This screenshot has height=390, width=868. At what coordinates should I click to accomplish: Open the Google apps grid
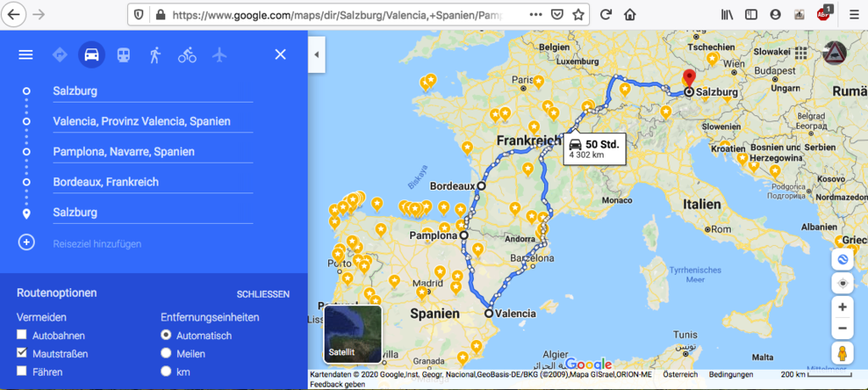click(800, 53)
